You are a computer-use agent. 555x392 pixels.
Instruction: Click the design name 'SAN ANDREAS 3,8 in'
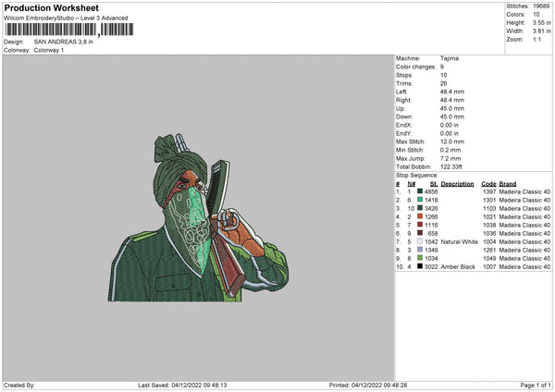64,42
